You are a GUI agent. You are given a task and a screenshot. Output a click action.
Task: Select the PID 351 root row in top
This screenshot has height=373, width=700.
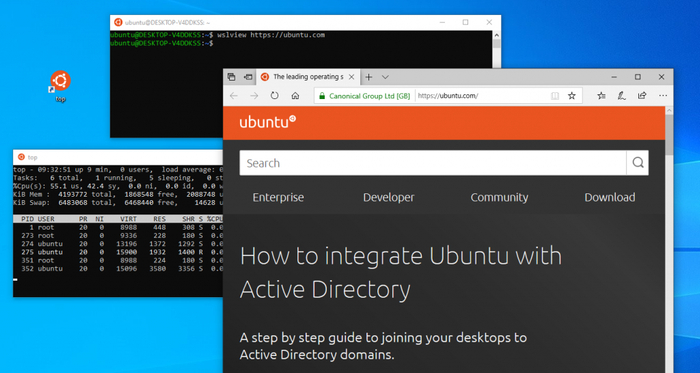pos(118,260)
